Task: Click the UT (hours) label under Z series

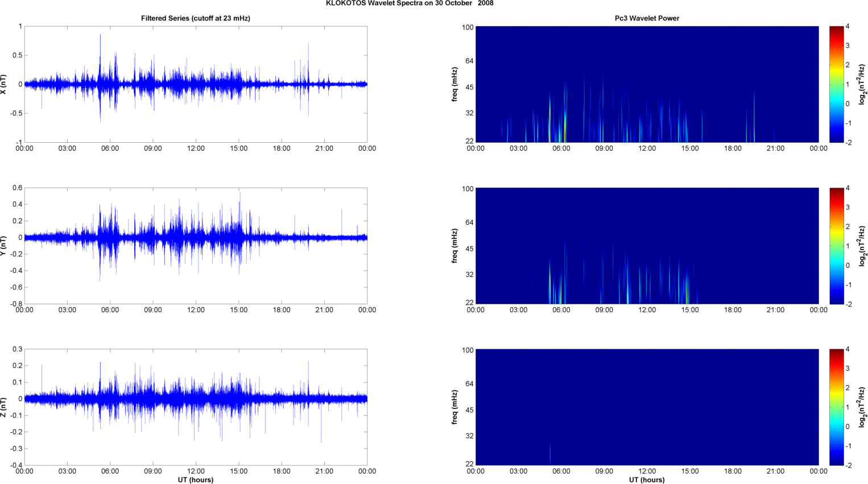Action: pyautogui.click(x=196, y=480)
